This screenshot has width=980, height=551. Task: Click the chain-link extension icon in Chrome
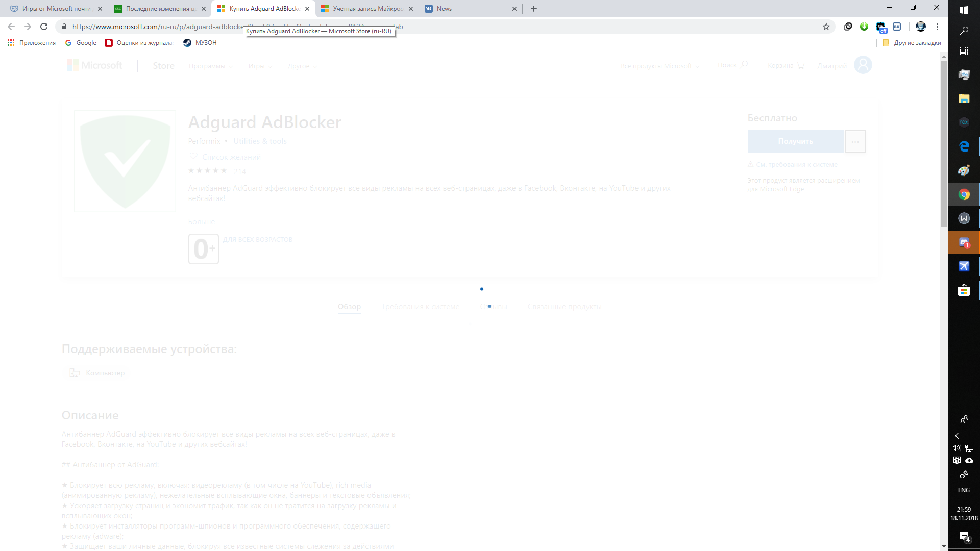coord(848,27)
